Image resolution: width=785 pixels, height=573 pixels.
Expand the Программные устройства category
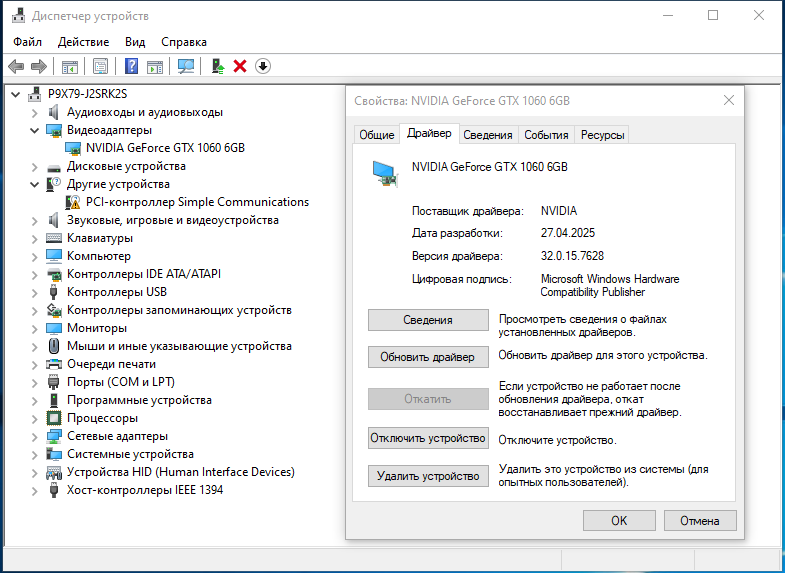pyautogui.click(x=35, y=401)
